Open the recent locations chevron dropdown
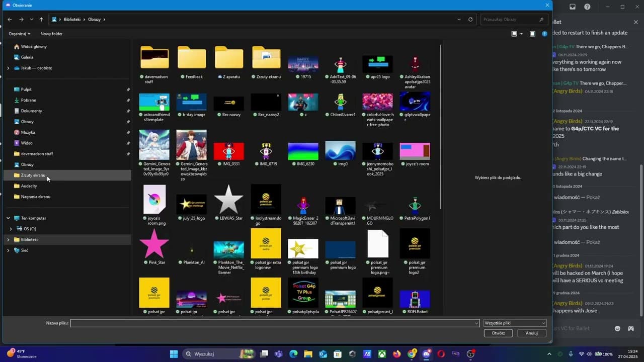Viewport: 644px width, 362px height. pos(32,20)
